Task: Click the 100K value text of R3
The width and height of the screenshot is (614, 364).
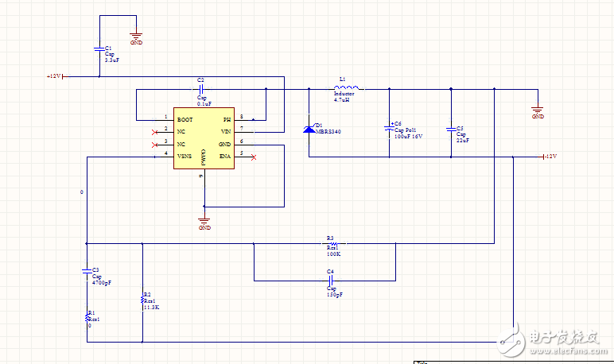Action: (333, 254)
